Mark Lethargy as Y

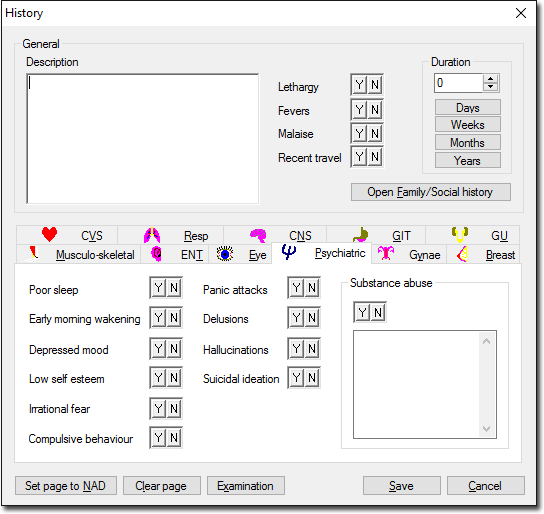(359, 85)
